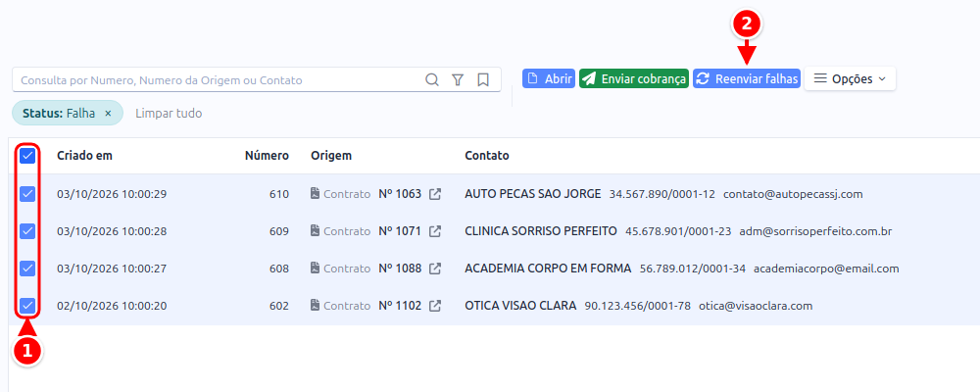
Task: Click date 02/10/2026 10:00:20
Action: pyautogui.click(x=112, y=306)
